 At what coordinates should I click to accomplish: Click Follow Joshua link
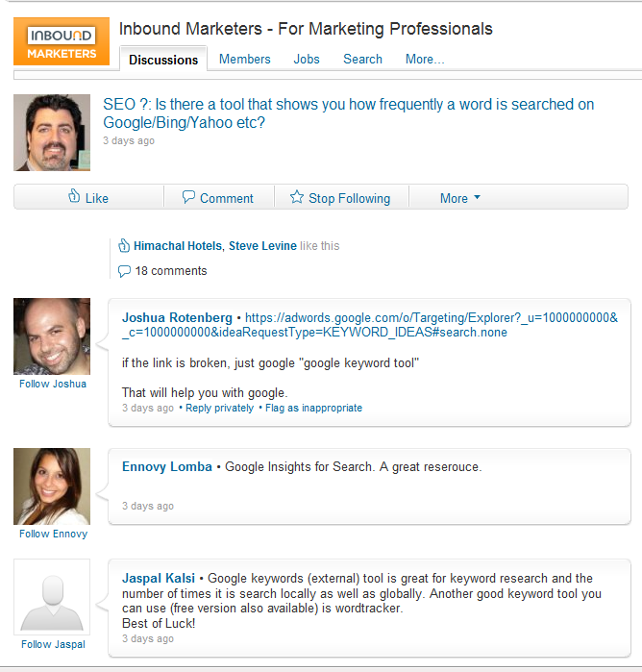tap(53, 384)
